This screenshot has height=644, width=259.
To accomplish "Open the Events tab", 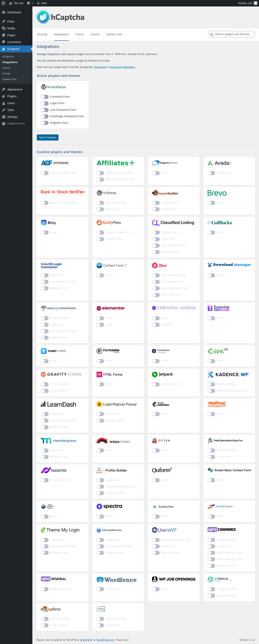I will (95, 35).
